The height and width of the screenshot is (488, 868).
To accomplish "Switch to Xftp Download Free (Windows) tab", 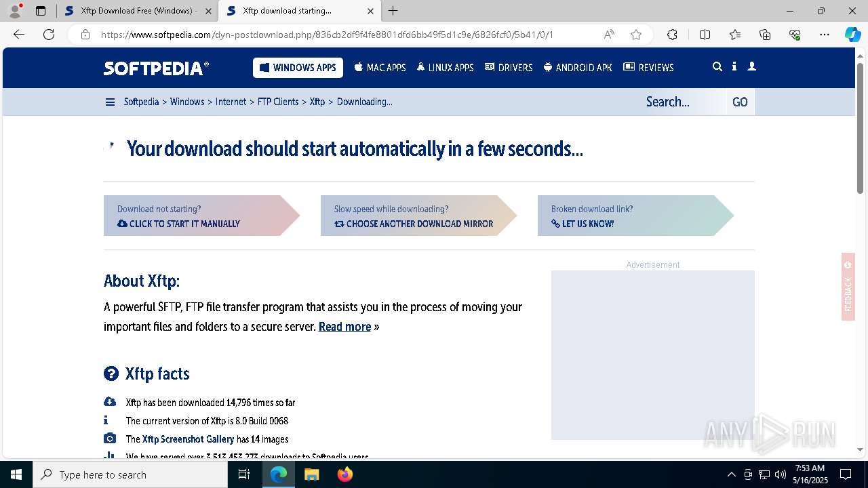I will coord(137,11).
